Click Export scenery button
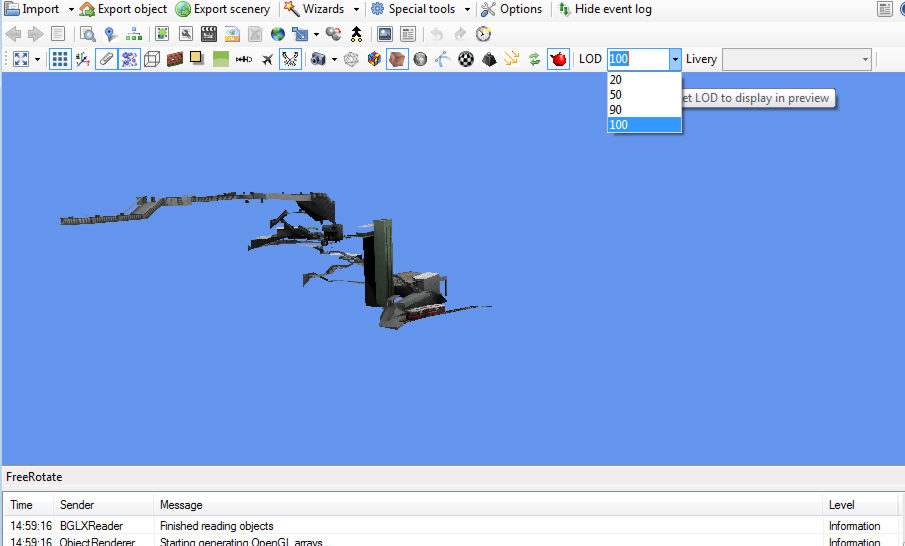This screenshot has height=546, width=905. 223,9
